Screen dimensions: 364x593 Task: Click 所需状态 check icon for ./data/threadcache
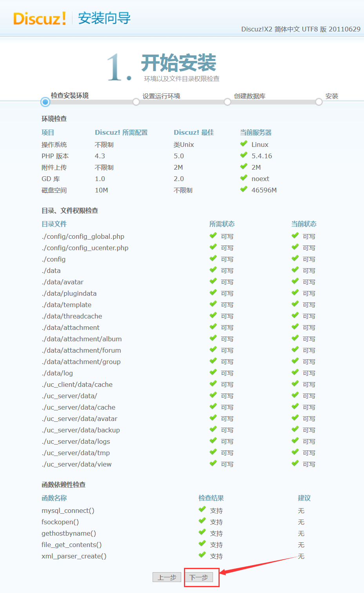(x=213, y=315)
